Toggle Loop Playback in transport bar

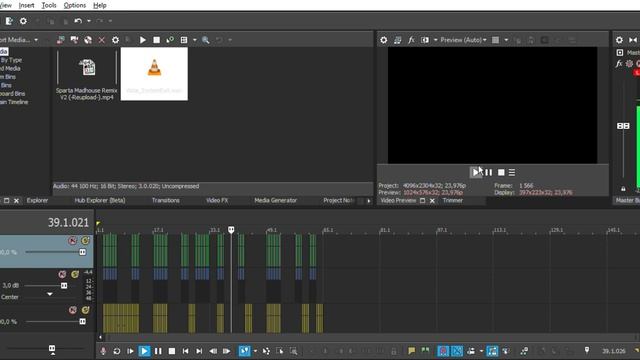116,351
